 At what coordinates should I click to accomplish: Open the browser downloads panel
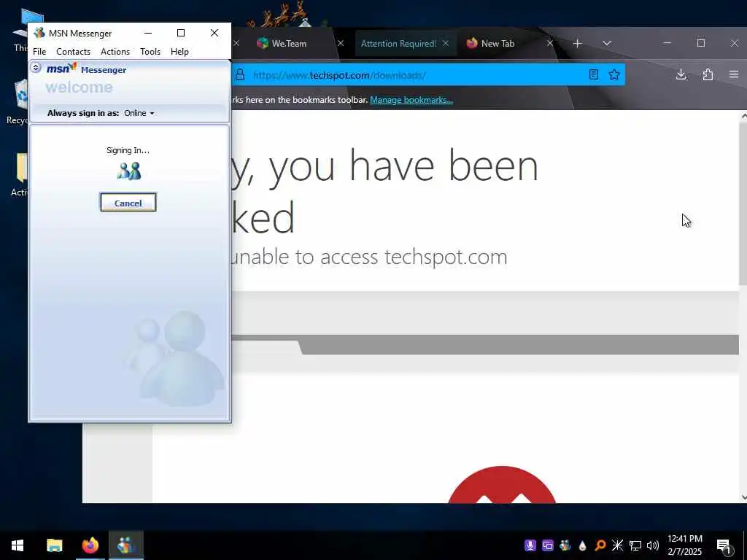[681, 74]
